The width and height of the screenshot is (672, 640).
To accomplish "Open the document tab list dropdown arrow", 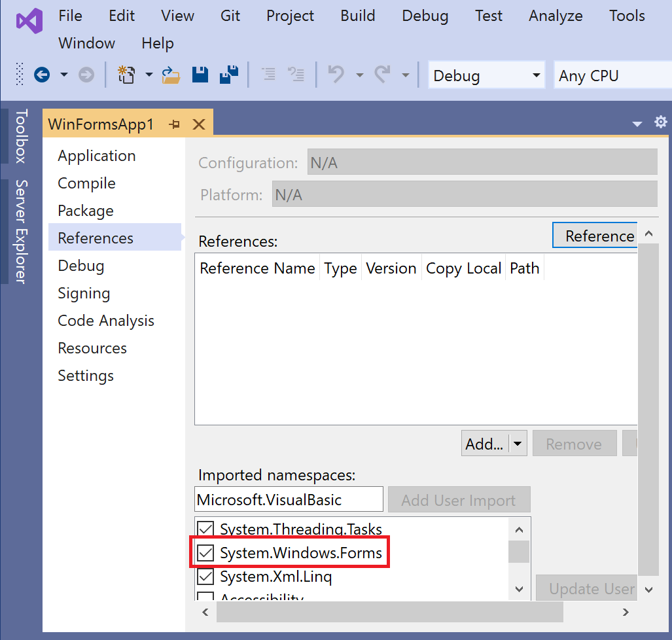I will pyautogui.click(x=637, y=124).
